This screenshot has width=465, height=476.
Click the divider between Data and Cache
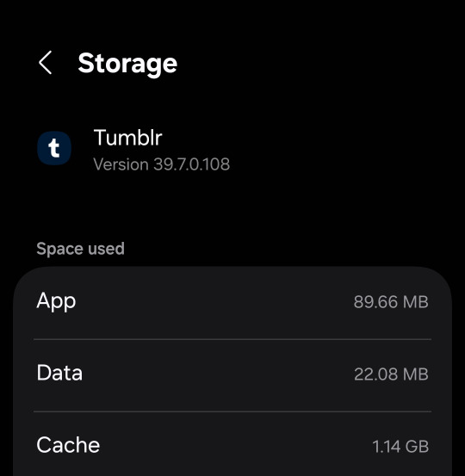[x=232, y=411]
